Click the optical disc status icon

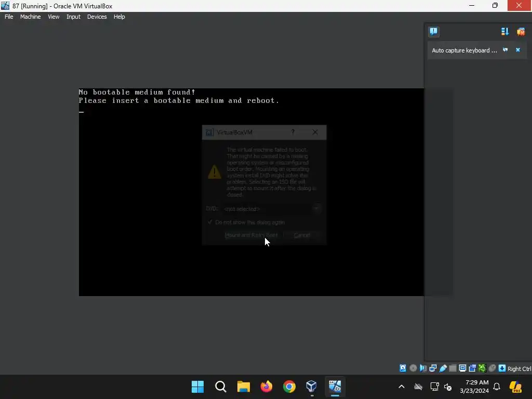pos(413,368)
